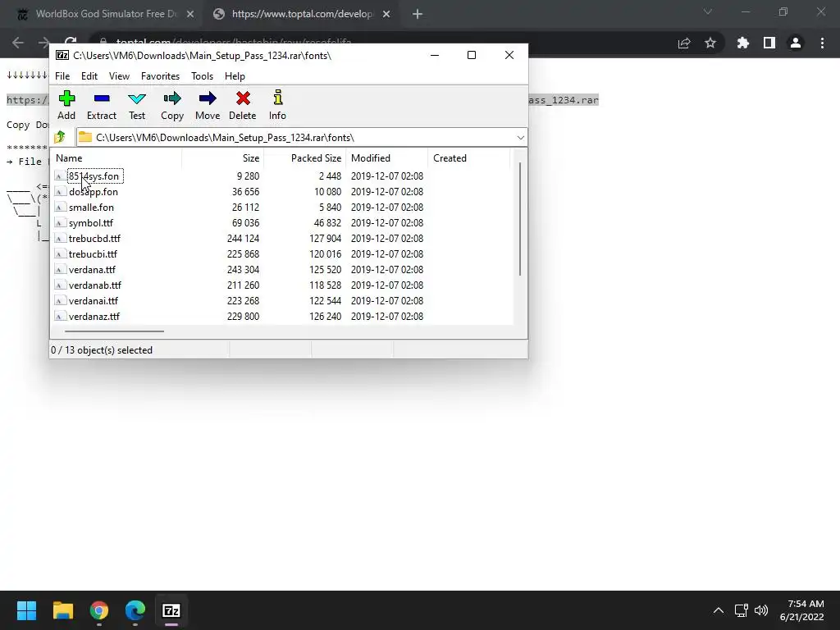Sort by Created column header

pyautogui.click(x=468, y=158)
